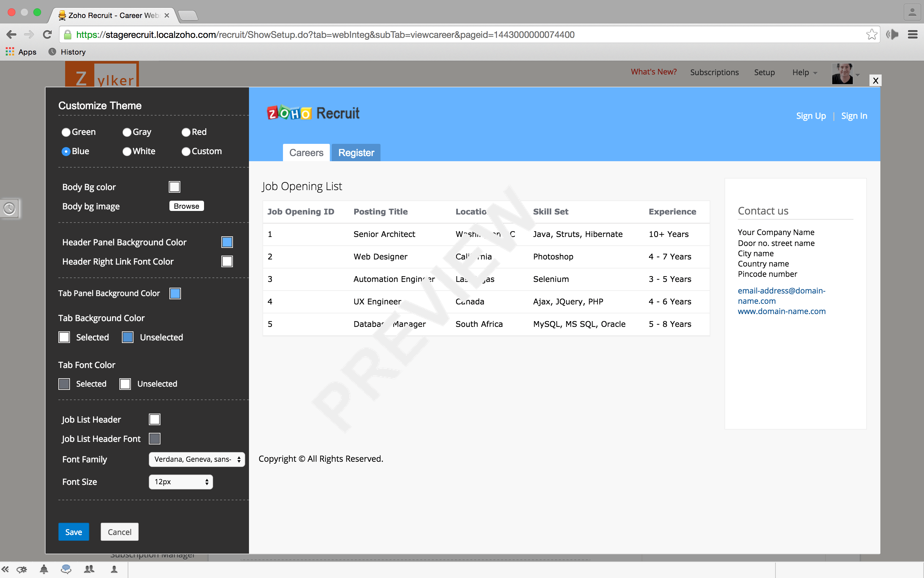Pick Body Bg color swatch
The height and width of the screenshot is (578, 924).
click(x=175, y=187)
